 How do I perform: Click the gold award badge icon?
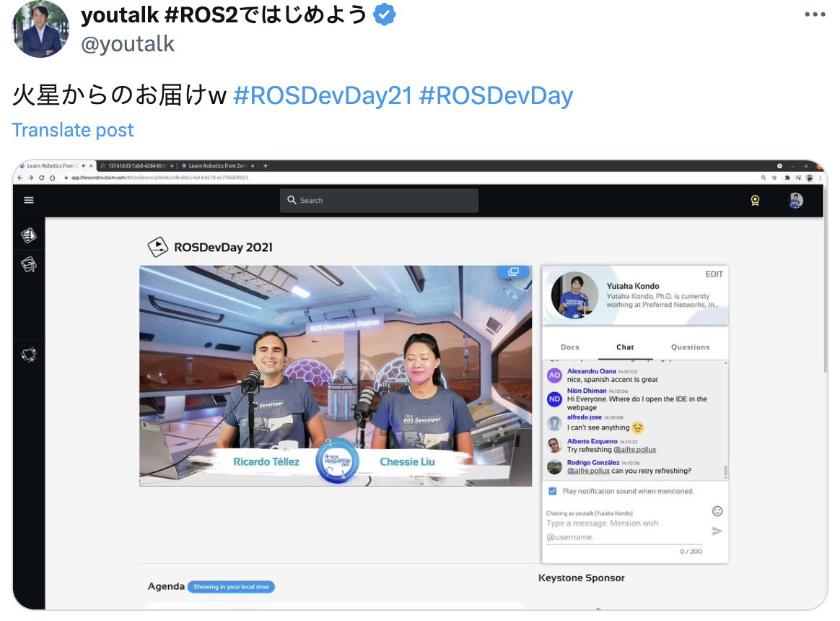tap(755, 201)
